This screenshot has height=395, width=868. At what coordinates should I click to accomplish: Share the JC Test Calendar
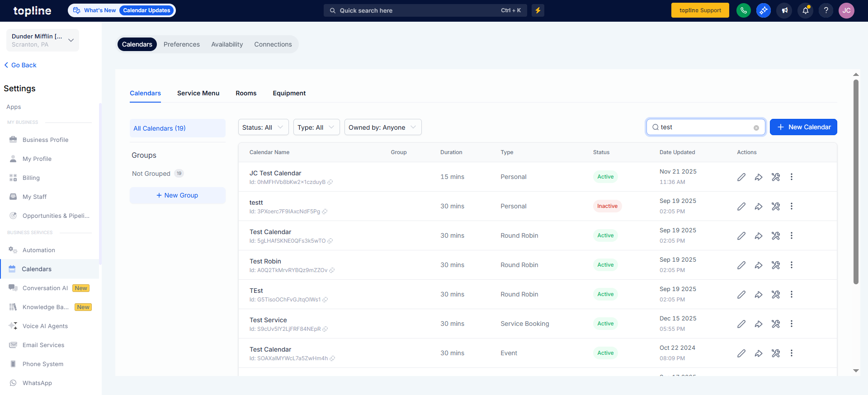point(759,177)
